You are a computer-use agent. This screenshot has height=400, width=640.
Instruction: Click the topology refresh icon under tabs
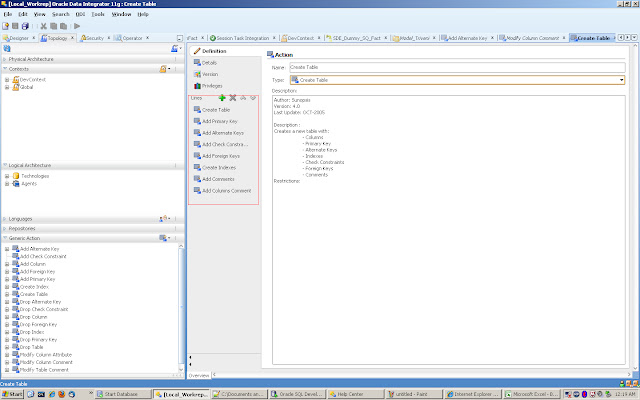7,49
